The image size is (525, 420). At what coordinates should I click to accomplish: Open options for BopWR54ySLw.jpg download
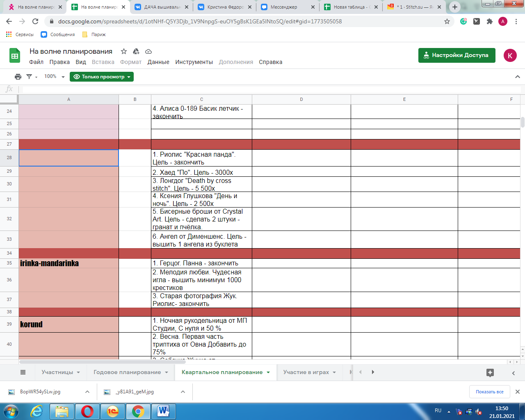coord(87,392)
